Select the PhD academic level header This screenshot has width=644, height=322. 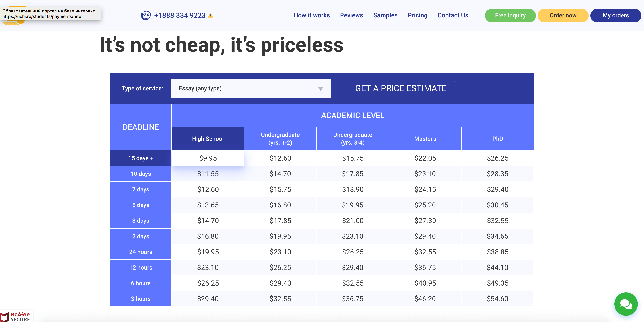(x=497, y=139)
